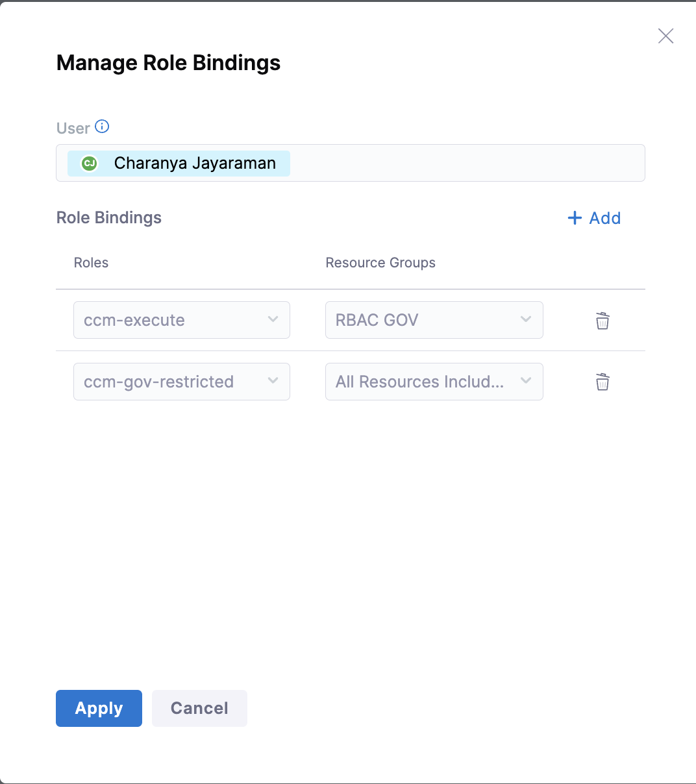The width and height of the screenshot is (696, 784).
Task: Click the Add link text
Action: pos(605,218)
